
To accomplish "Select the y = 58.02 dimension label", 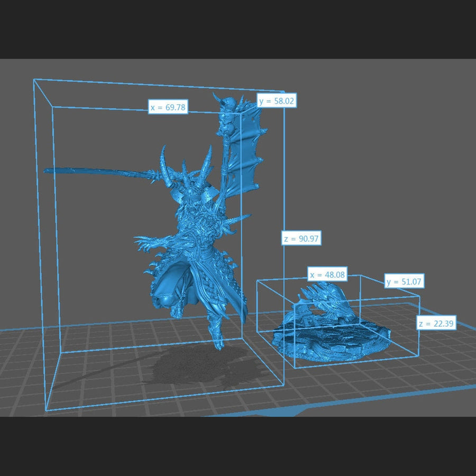I will (277, 100).
